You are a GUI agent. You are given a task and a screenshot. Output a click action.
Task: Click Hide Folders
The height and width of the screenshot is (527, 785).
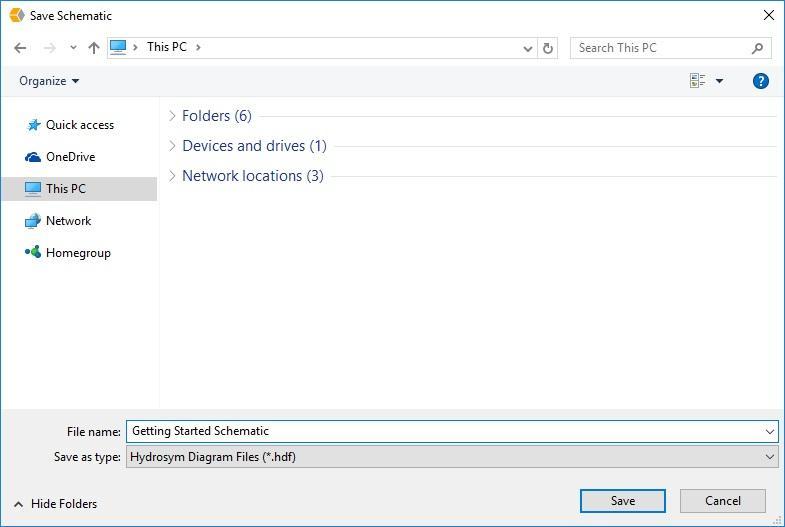[x=56, y=504]
